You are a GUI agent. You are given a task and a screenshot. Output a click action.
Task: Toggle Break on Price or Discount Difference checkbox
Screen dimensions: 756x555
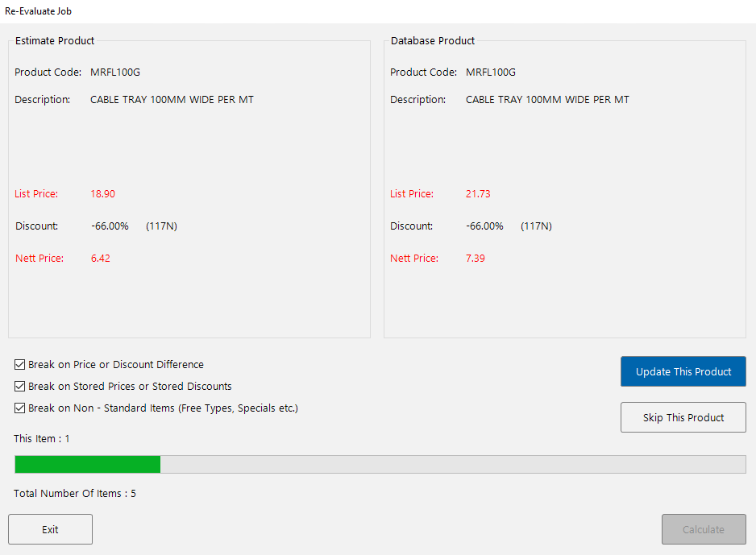point(20,364)
